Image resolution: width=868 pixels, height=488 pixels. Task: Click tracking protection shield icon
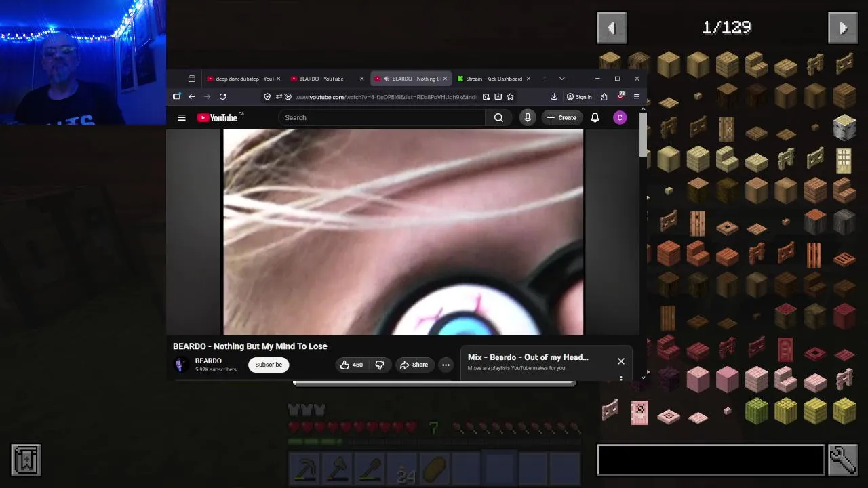click(x=267, y=97)
